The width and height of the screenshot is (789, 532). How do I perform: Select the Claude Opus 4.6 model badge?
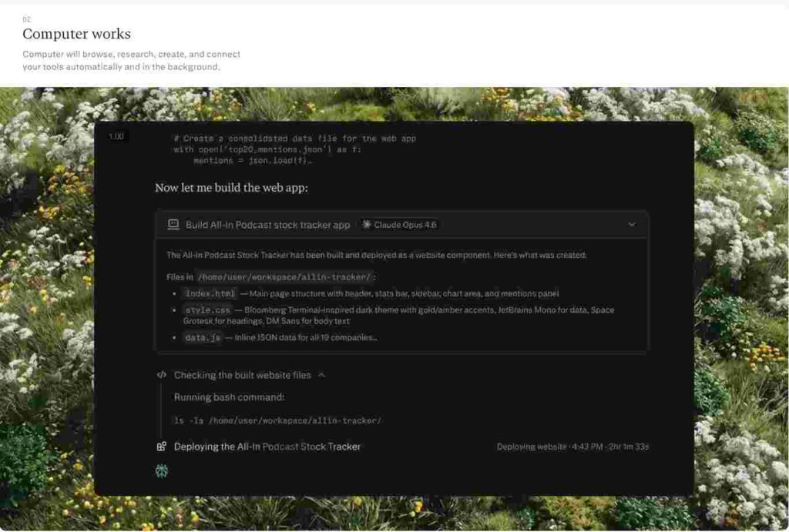(x=398, y=225)
